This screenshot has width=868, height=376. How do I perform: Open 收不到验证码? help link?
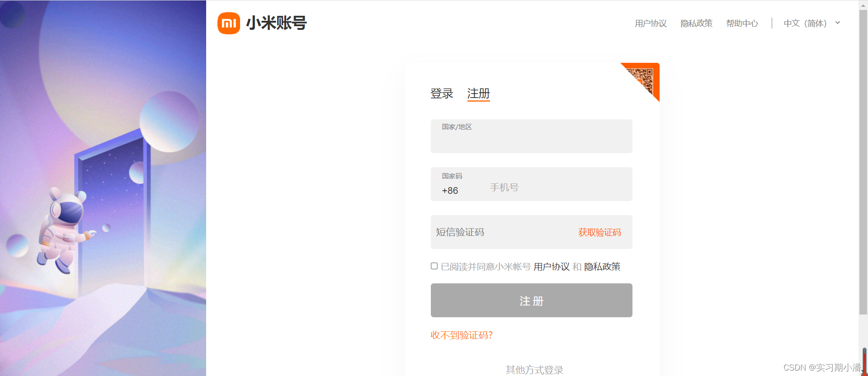pyautogui.click(x=462, y=335)
